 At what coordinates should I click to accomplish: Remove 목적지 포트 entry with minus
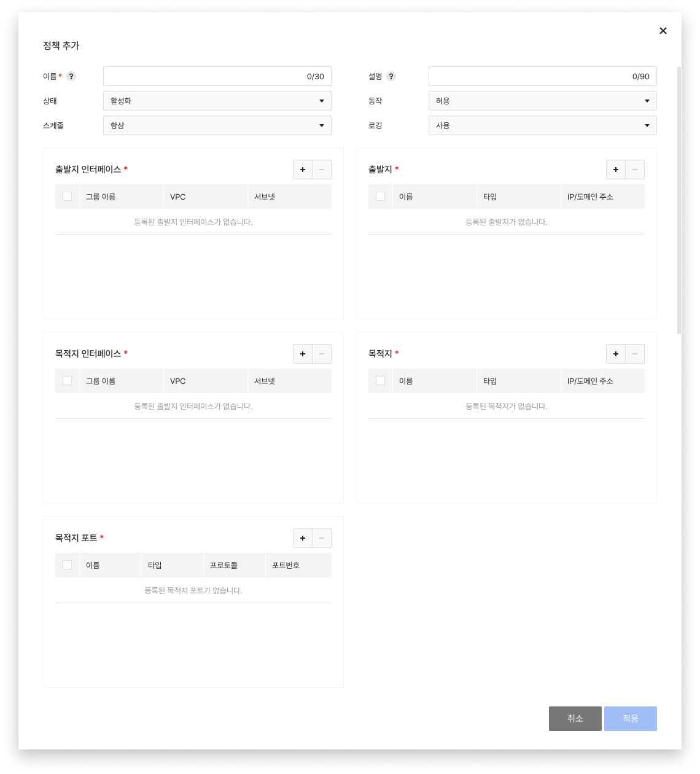(x=322, y=538)
